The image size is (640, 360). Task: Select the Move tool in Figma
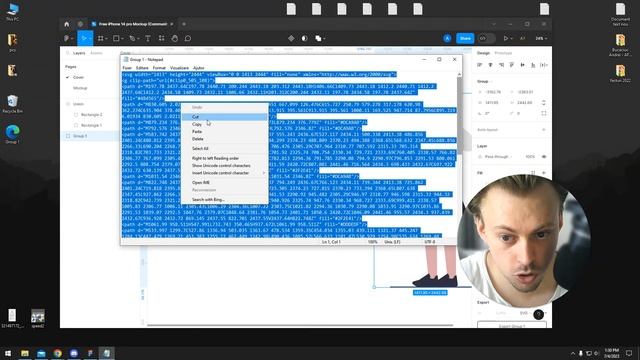pyautogui.click(x=84, y=38)
